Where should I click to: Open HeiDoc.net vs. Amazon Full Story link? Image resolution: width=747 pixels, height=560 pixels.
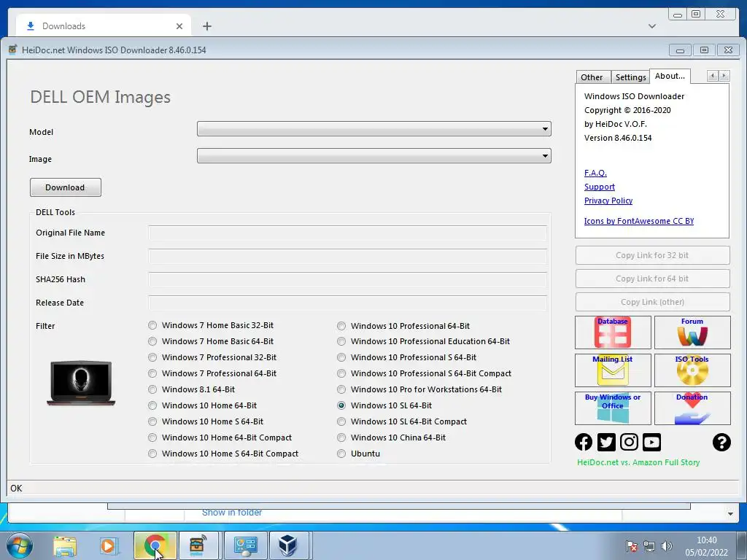638,462
